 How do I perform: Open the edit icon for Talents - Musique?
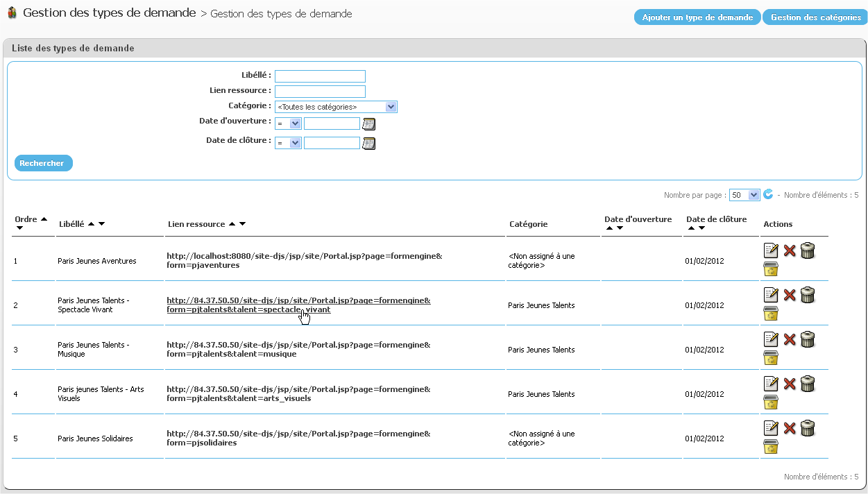click(x=771, y=339)
